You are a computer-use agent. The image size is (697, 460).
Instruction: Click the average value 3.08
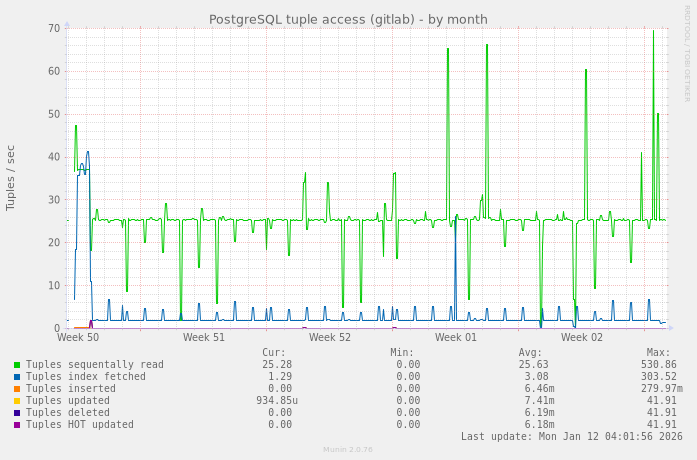click(537, 376)
